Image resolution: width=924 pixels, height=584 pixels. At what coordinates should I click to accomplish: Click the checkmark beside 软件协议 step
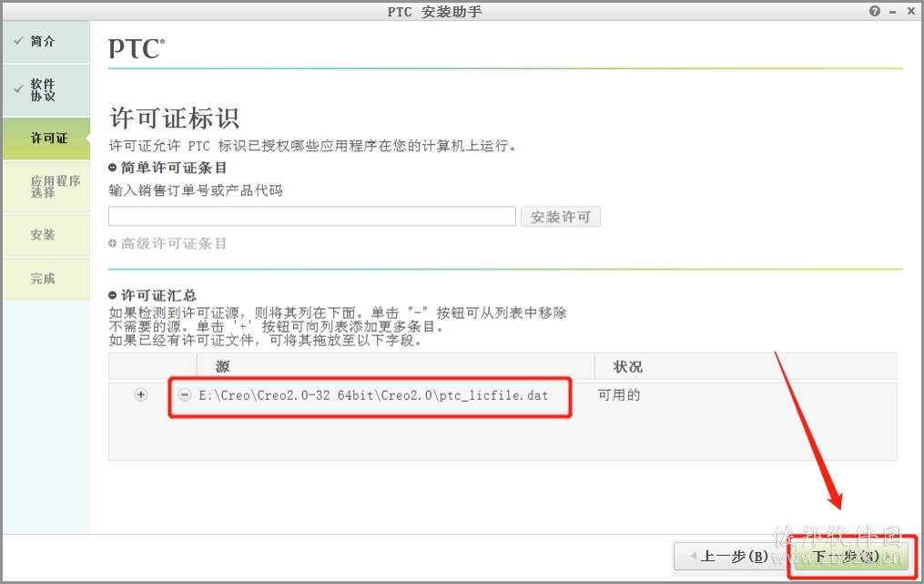(x=18, y=89)
